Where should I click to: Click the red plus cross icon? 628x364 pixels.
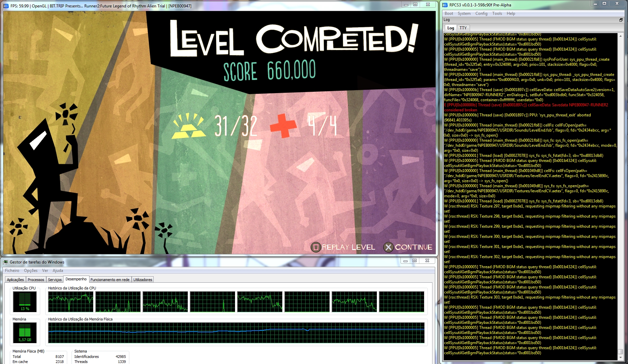[x=283, y=126]
